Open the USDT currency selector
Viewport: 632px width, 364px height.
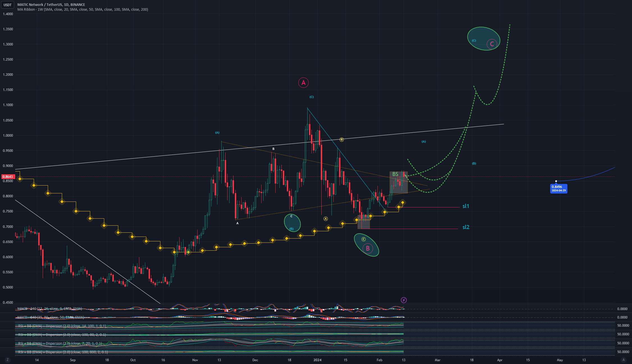[x=8, y=5]
